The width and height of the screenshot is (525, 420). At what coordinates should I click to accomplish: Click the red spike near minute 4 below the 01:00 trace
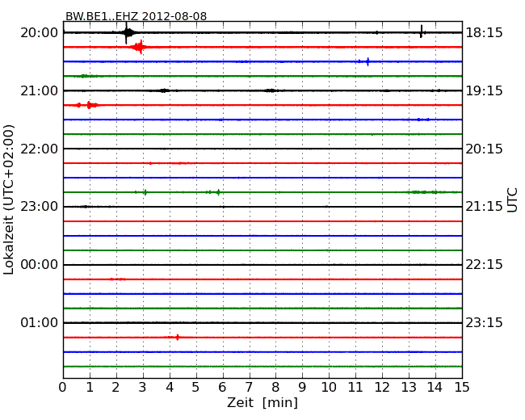tap(178, 338)
